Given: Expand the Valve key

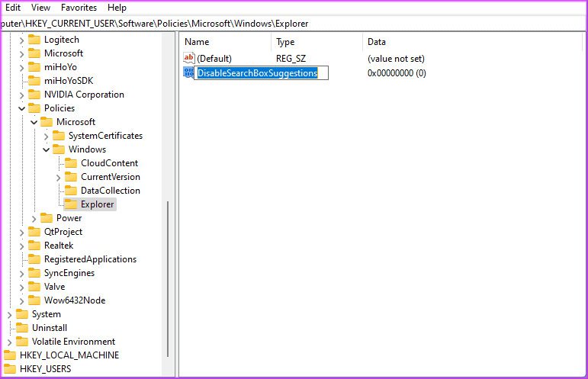Looking at the screenshot, I should (21, 287).
